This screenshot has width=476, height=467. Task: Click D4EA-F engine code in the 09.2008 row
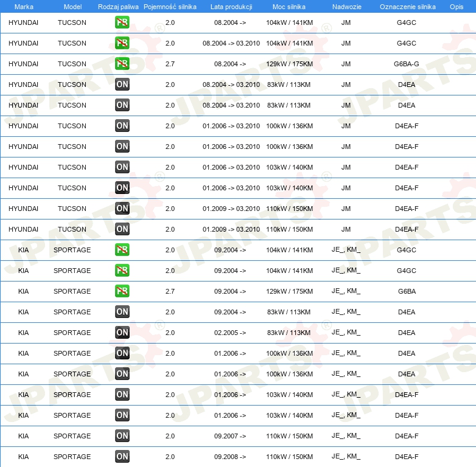407,457
